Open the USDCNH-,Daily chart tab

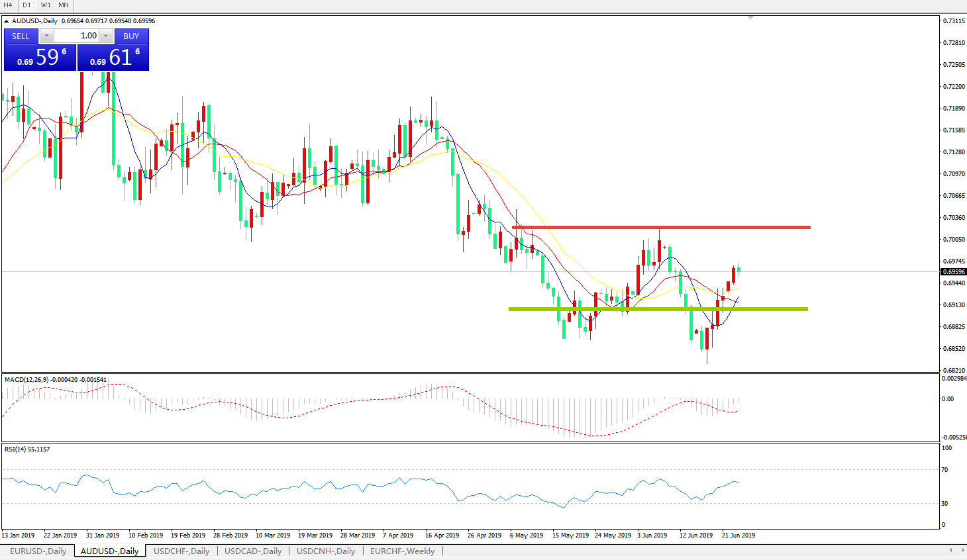(x=326, y=551)
